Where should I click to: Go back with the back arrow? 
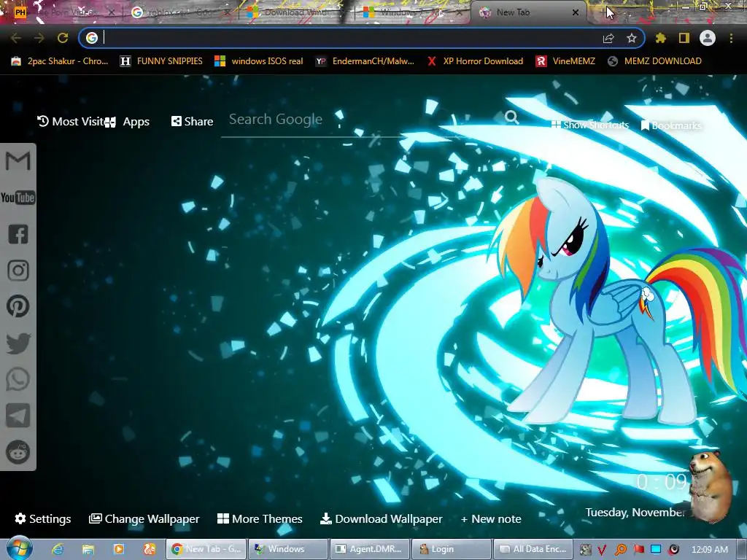16,38
